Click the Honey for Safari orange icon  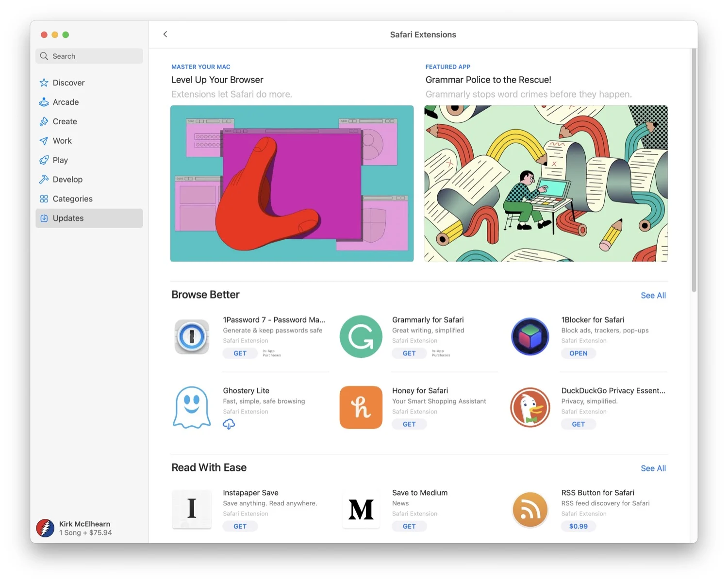[361, 407]
